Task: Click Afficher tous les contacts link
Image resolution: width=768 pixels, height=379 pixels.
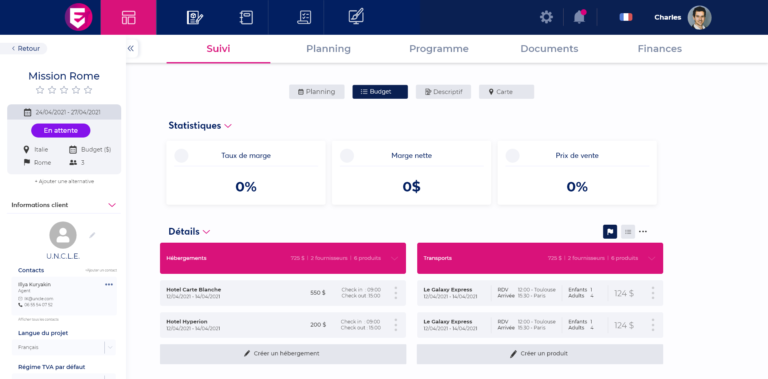Action: (x=38, y=320)
